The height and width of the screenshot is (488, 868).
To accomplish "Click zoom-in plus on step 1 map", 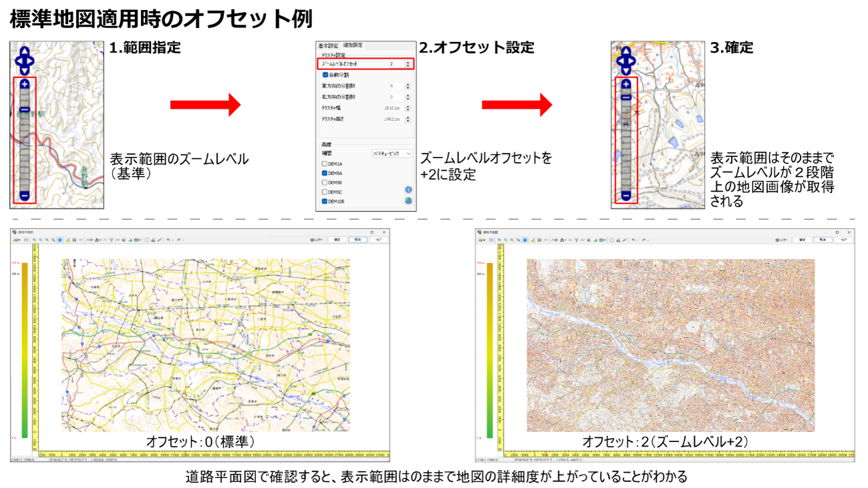I will (25, 84).
